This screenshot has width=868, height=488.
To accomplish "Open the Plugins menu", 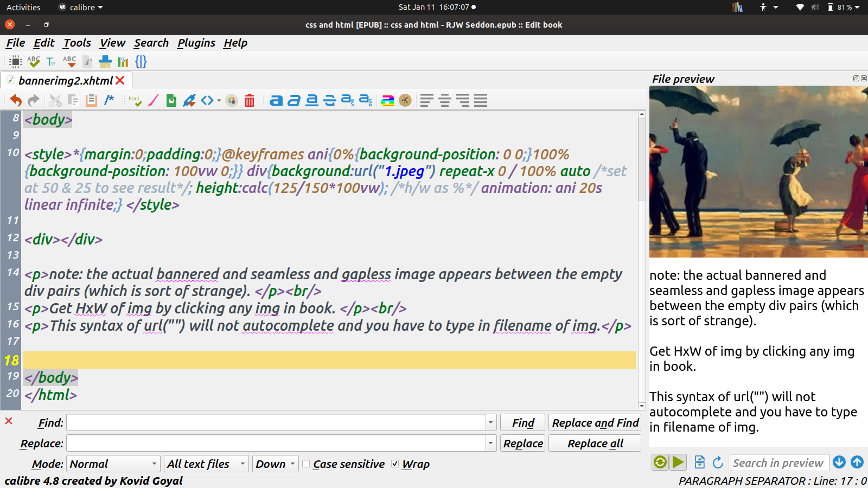I will [196, 43].
